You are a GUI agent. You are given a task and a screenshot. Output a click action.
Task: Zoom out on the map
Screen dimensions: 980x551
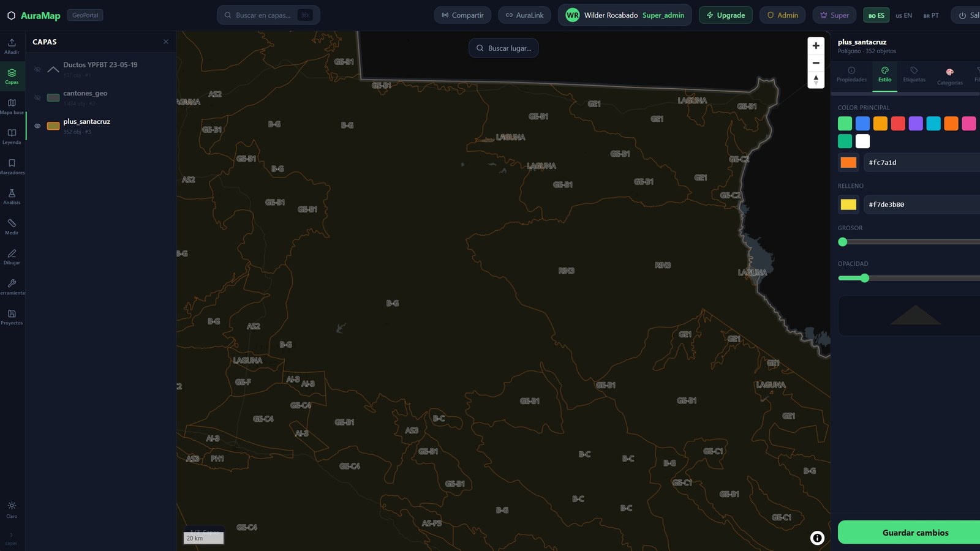click(816, 62)
